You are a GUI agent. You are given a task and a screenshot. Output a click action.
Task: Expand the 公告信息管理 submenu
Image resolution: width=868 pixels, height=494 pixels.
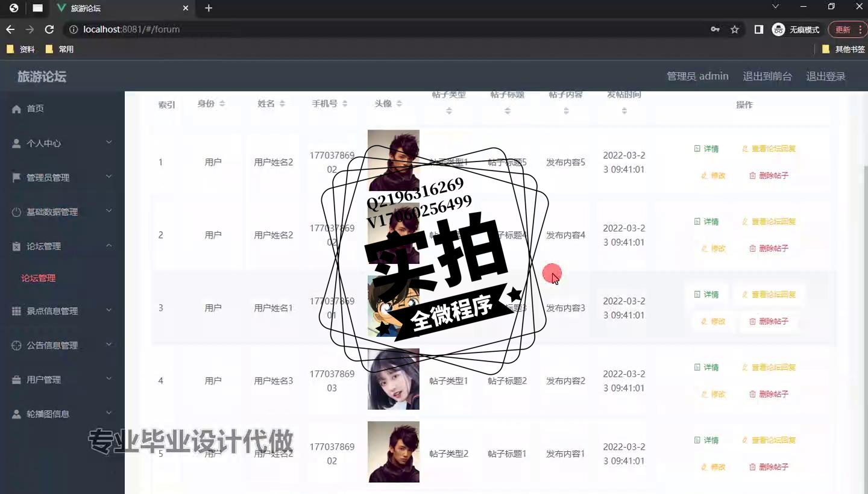point(109,344)
